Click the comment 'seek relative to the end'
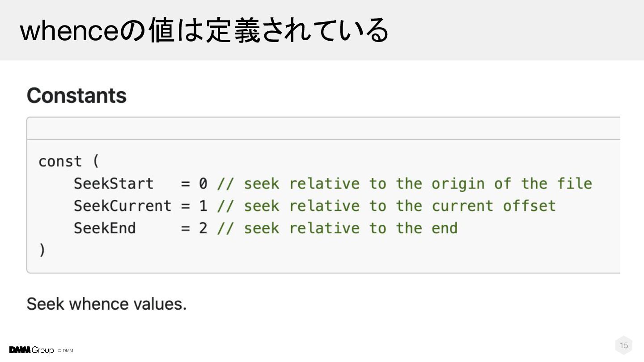Screen dimensions: 644x362 click(x=337, y=228)
